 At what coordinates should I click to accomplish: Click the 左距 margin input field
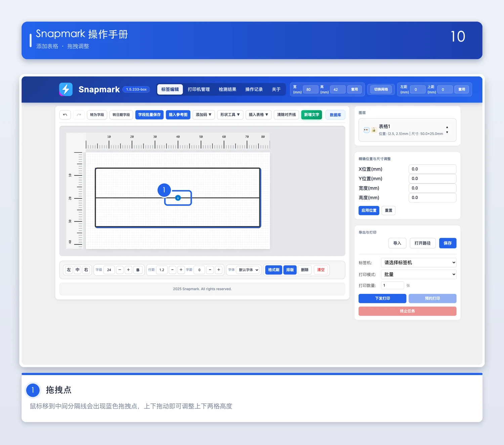click(418, 89)
